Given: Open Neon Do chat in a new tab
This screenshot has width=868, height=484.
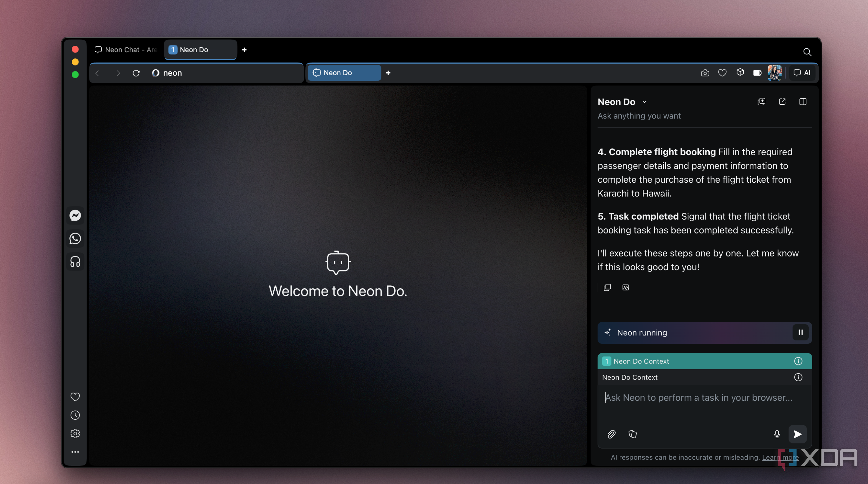Looking at the screenshot, I should [x=782, y=102].
